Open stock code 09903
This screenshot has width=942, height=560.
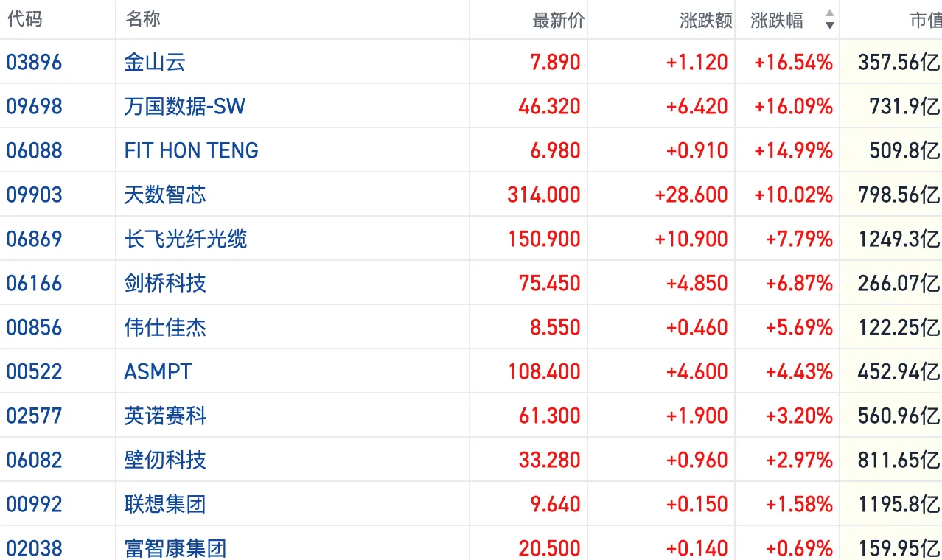pos(34,195)
